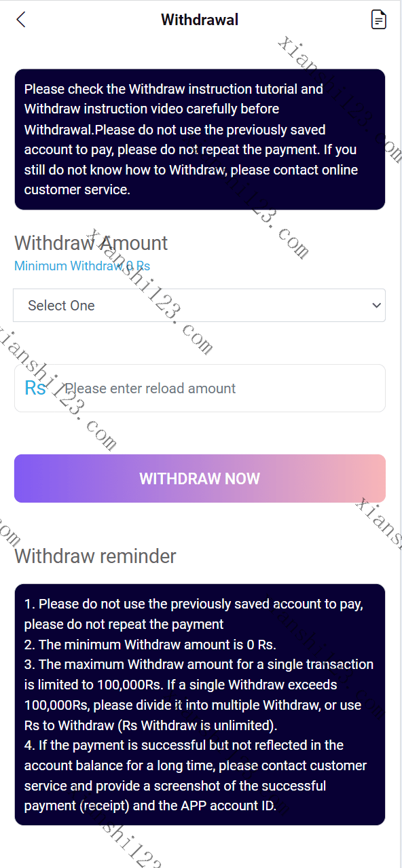
Task: Open the Select One dropdown
Action: (200, 306)
